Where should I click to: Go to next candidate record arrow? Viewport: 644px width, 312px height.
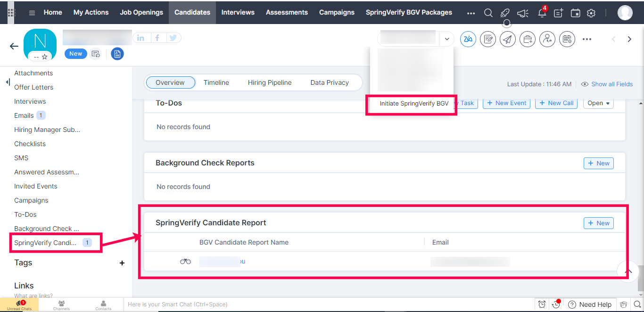[629, 39]
